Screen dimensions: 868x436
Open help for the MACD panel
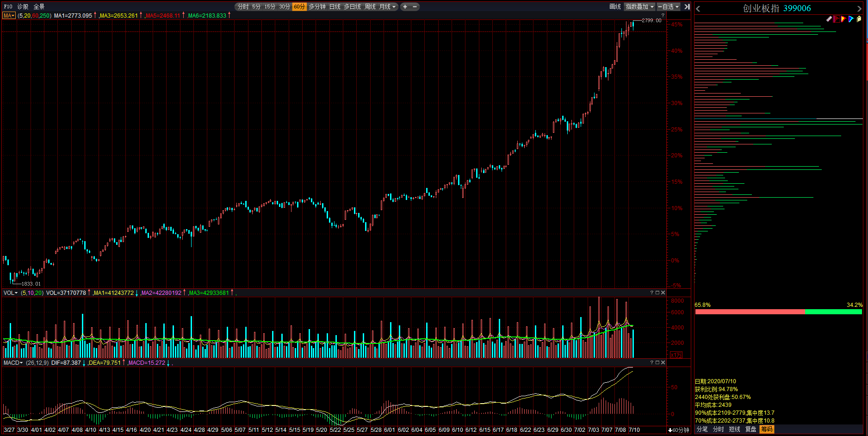[652, 362]
